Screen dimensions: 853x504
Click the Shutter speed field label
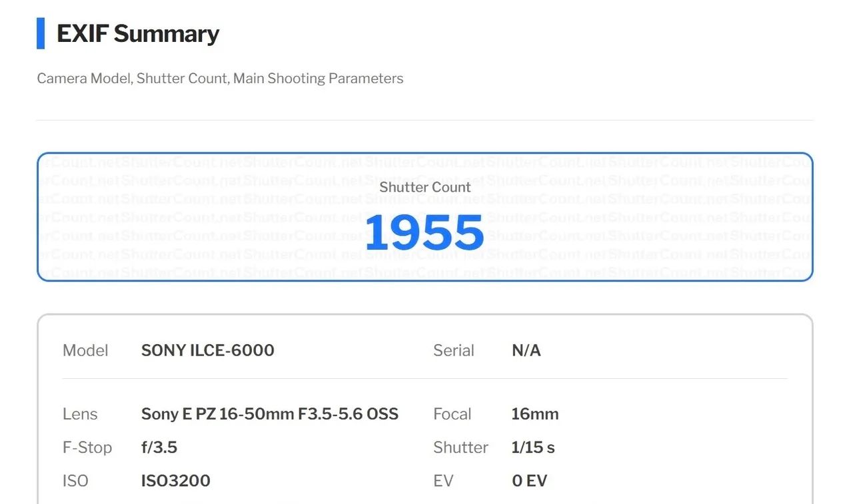[x=460, y=447]
